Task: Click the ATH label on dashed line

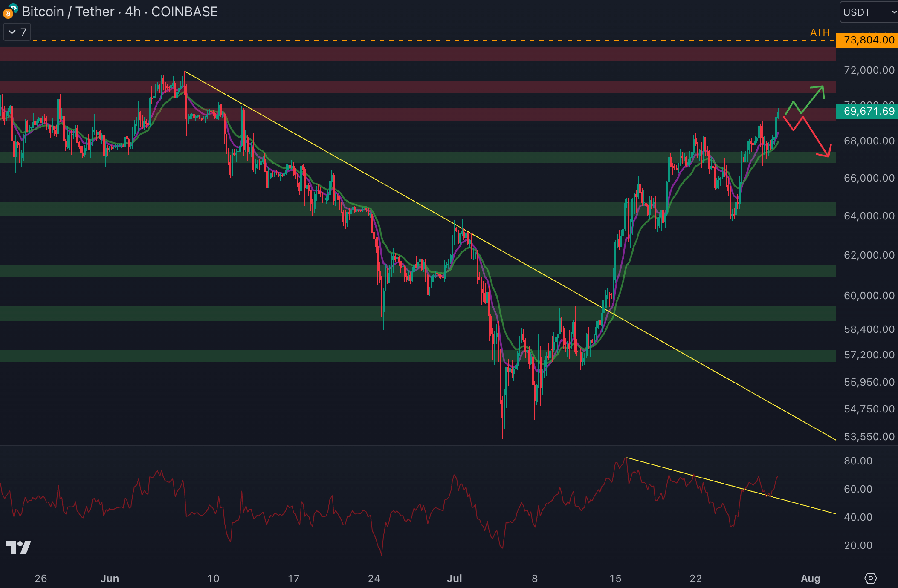Action: pos(820,32)
